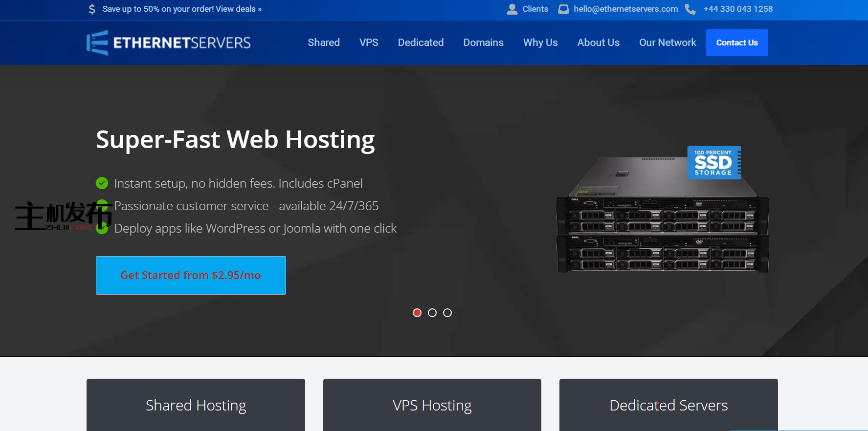Follow the Save up to 50% deals link
Viewport: 868px width, 431px height.
click(x=182, y=9)
